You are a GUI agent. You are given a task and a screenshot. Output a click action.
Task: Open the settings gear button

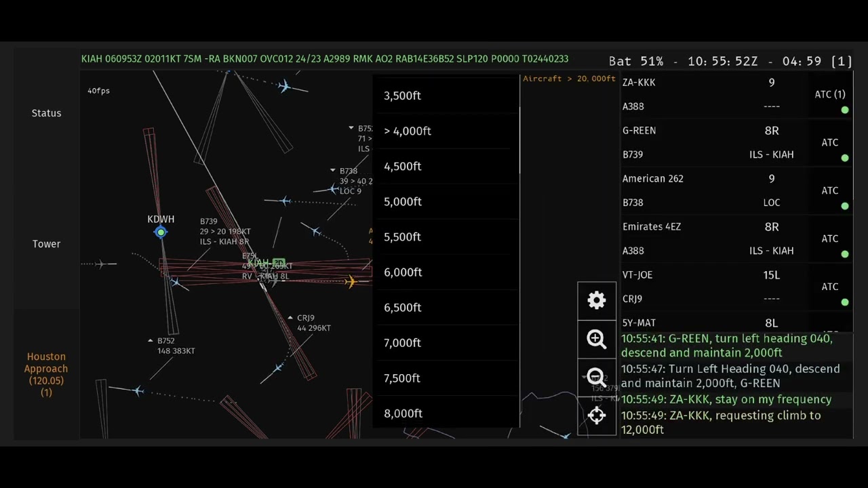coord(597,301)
